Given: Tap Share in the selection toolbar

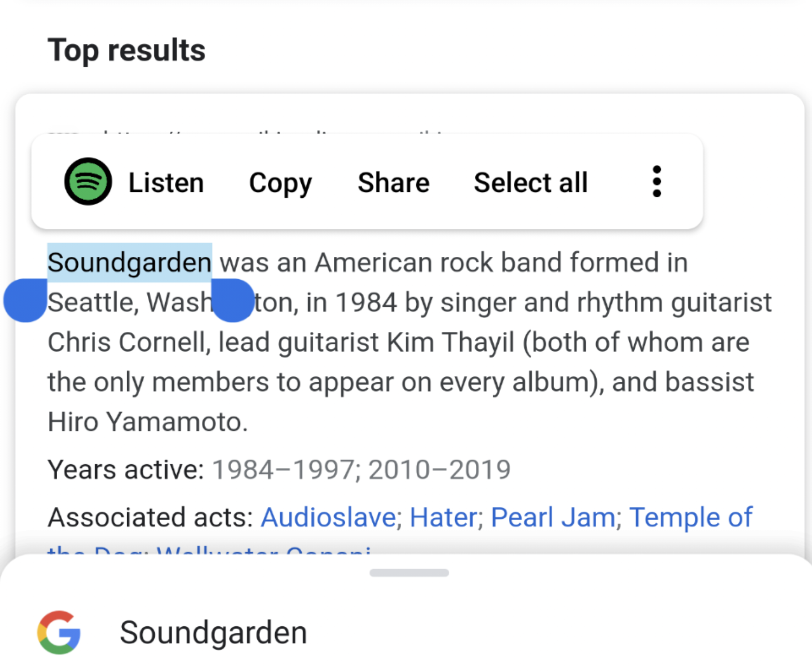Looking at the screenshot, I should click(393, 183).
